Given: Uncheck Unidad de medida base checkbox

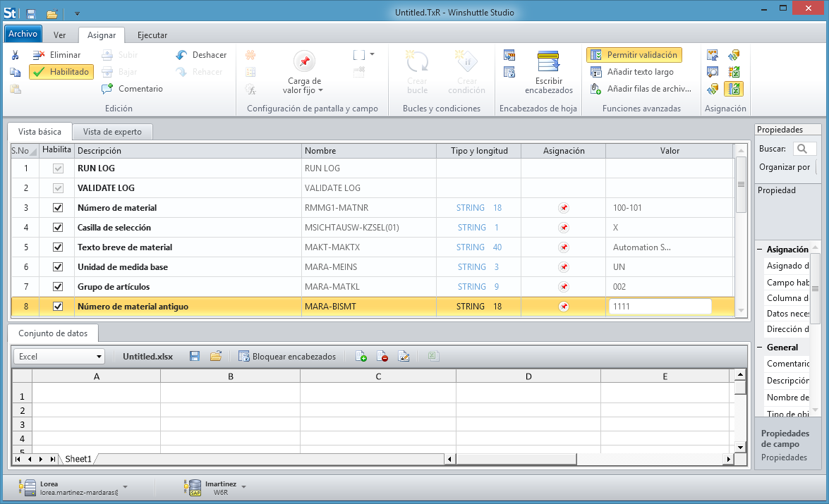Looking at the screenshot, I should click(58, 266).
